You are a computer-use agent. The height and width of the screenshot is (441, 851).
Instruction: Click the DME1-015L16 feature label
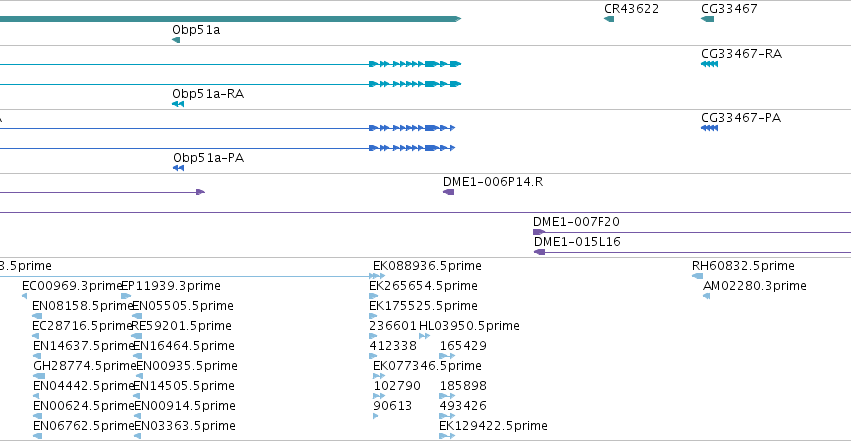[x=577, y=242]
